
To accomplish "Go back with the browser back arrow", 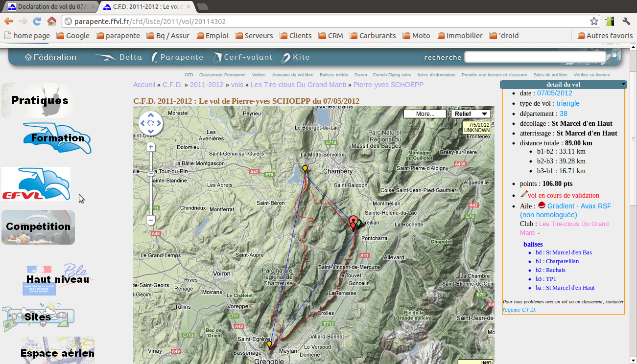I will pos(8,22).
